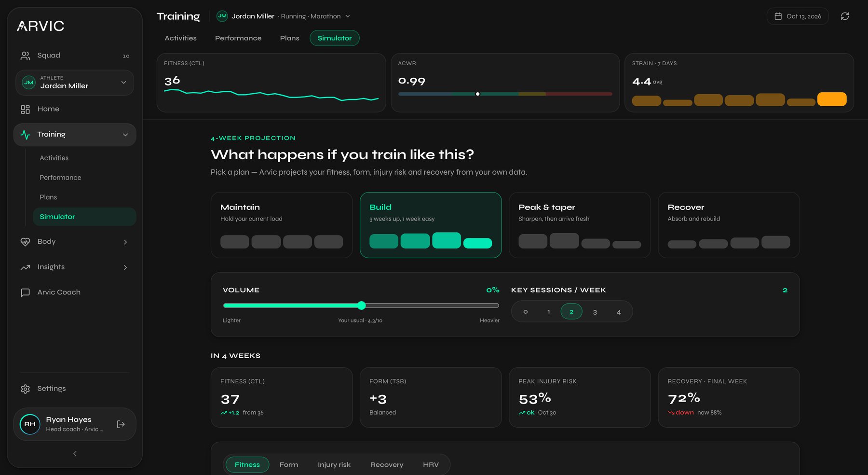Click the JM avatar in athlete selector
Screen dimensions: 868x475
(x=29, y=83)
